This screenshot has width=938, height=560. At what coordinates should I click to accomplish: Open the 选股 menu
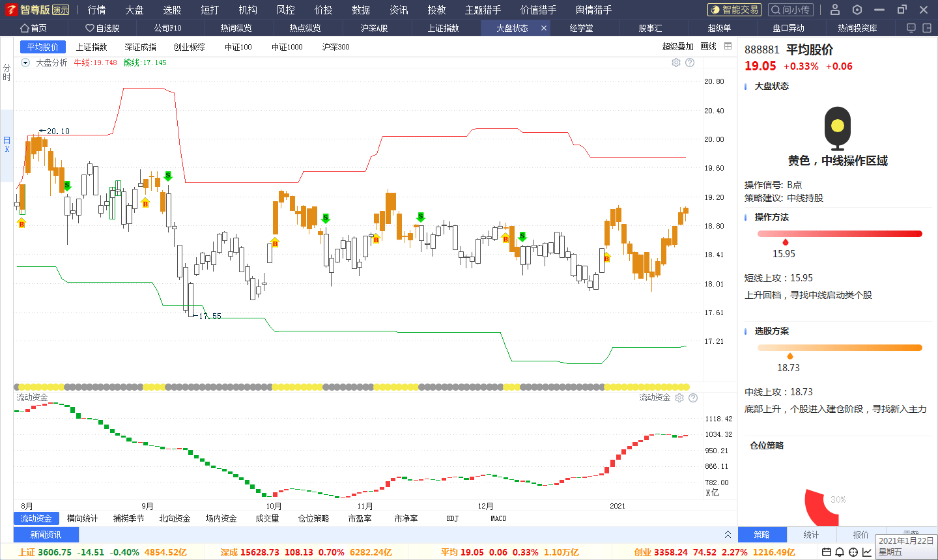172,10
